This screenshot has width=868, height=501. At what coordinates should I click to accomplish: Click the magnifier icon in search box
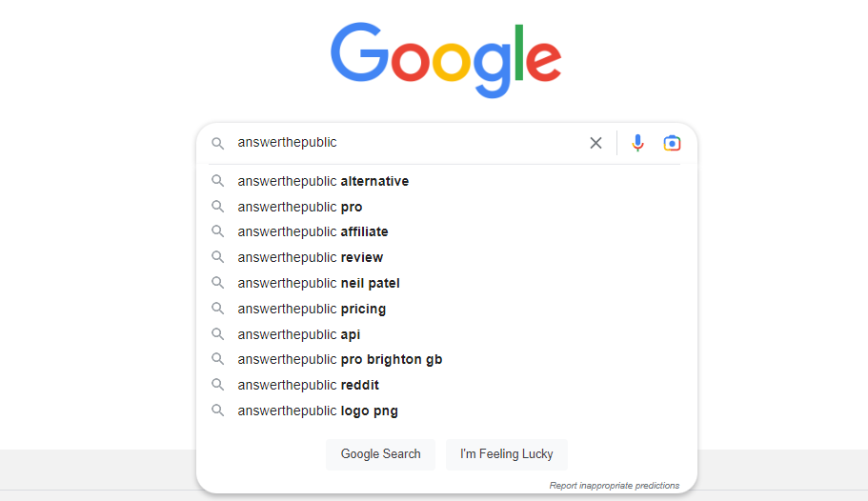click(x=218, y=143)
